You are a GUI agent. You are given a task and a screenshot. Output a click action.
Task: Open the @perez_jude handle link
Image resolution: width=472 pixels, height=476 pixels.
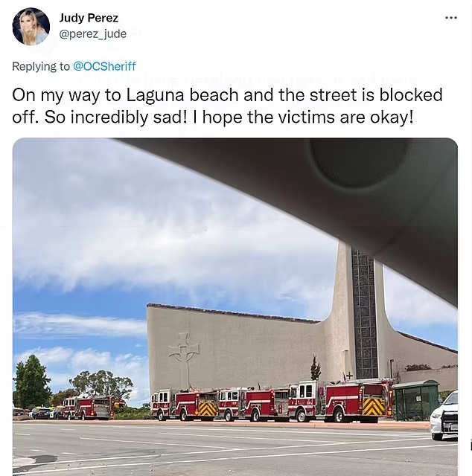(93, 33)
